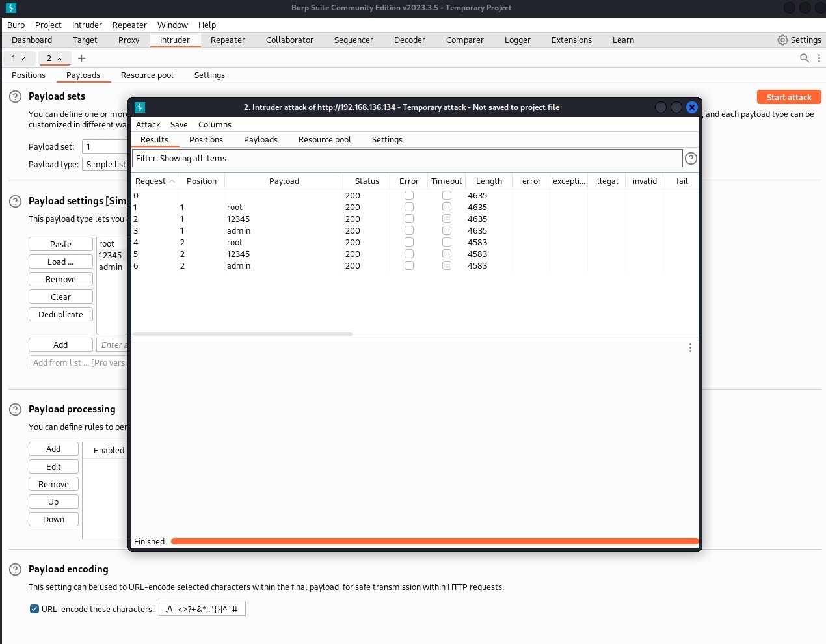Select result row 4 with payload root
This screenshot has width=826, height=644.
coord(415,243)
